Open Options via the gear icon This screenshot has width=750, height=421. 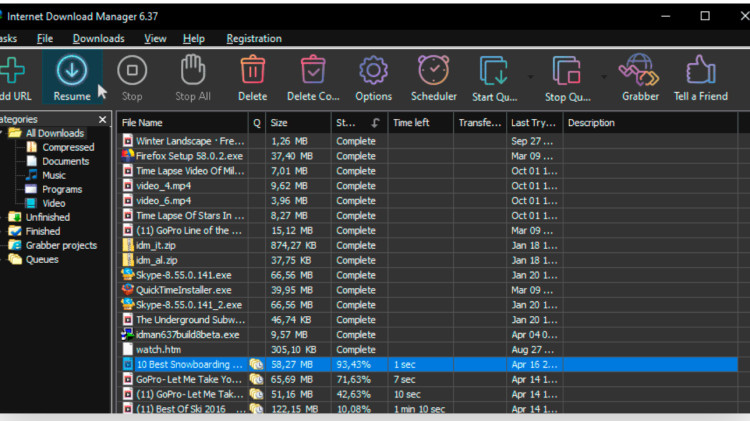coord(373,70)
